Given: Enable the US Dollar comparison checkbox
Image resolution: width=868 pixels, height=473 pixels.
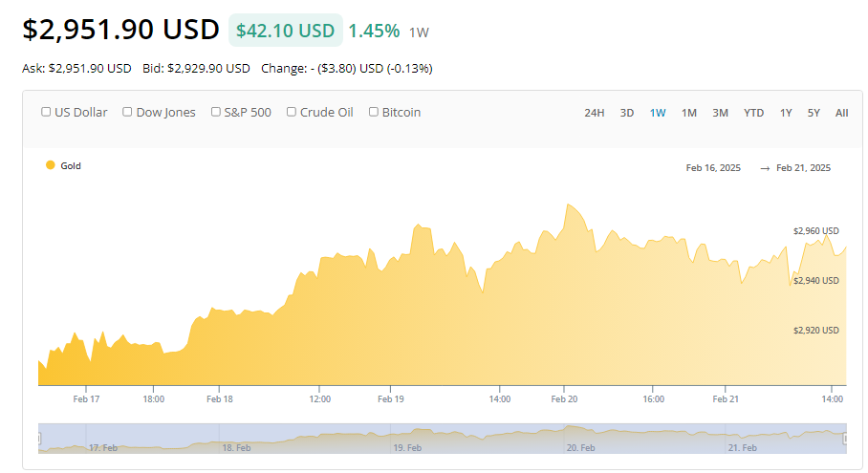Looking at the screenshot, I should 46,112.
